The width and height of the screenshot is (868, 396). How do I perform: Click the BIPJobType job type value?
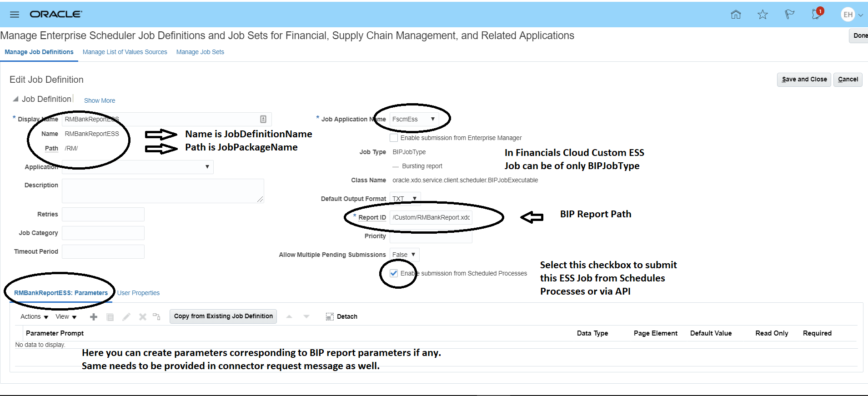pos(409,152)
